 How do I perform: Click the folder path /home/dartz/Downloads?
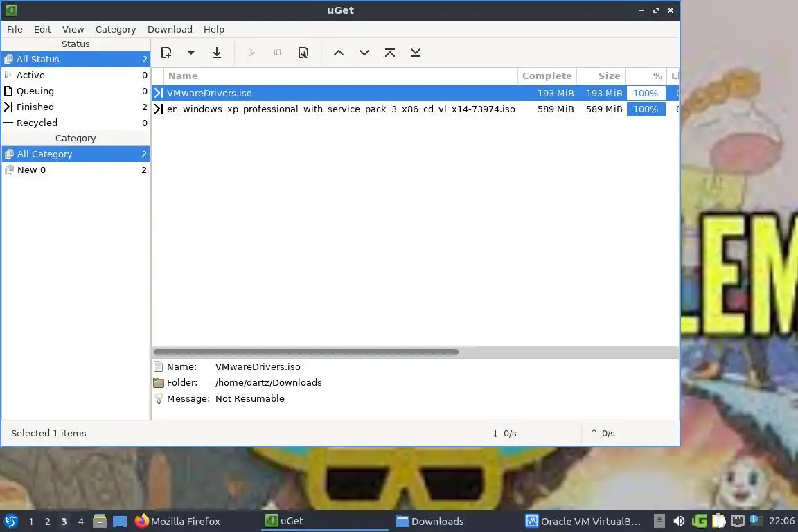coord(268,382)
